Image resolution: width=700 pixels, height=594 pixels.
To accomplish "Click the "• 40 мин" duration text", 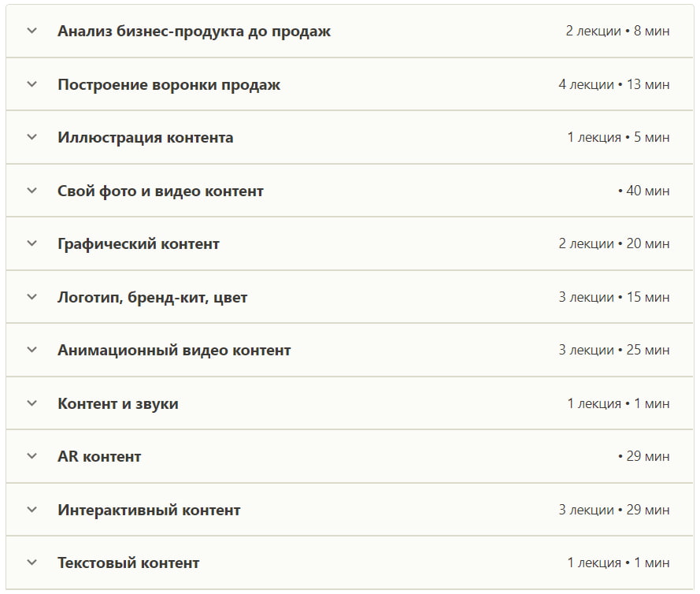I will tap(643, 191).
